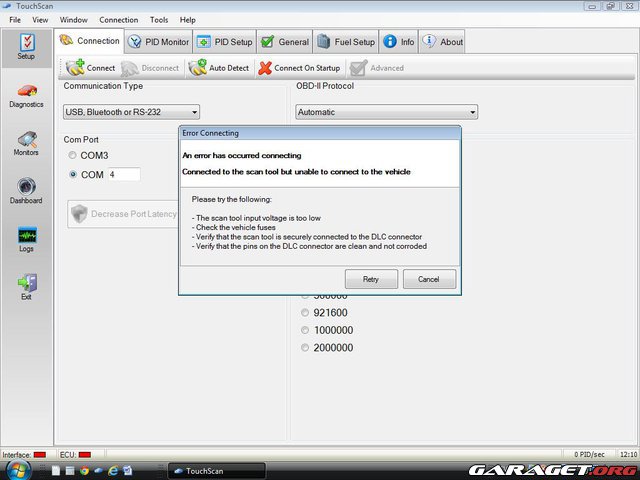This screenshot has height=480, width=640.
Task: Click the Interface red status indicator
Action: (40, 455)
